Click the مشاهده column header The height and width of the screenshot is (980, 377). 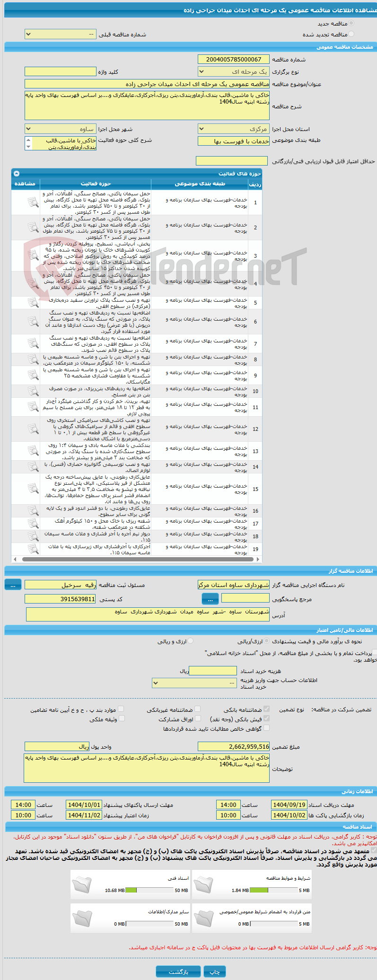tap(26, 184)
